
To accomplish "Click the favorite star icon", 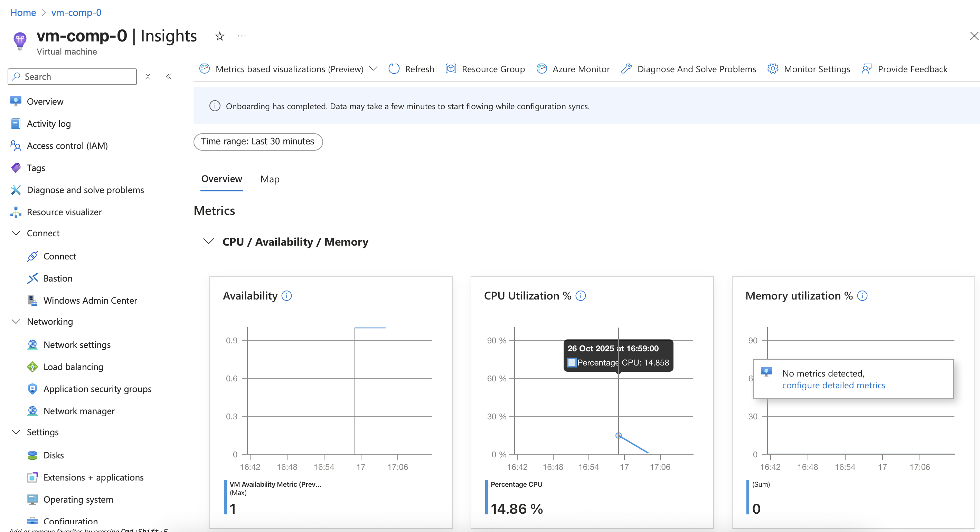I will click(x=219, y=36).
